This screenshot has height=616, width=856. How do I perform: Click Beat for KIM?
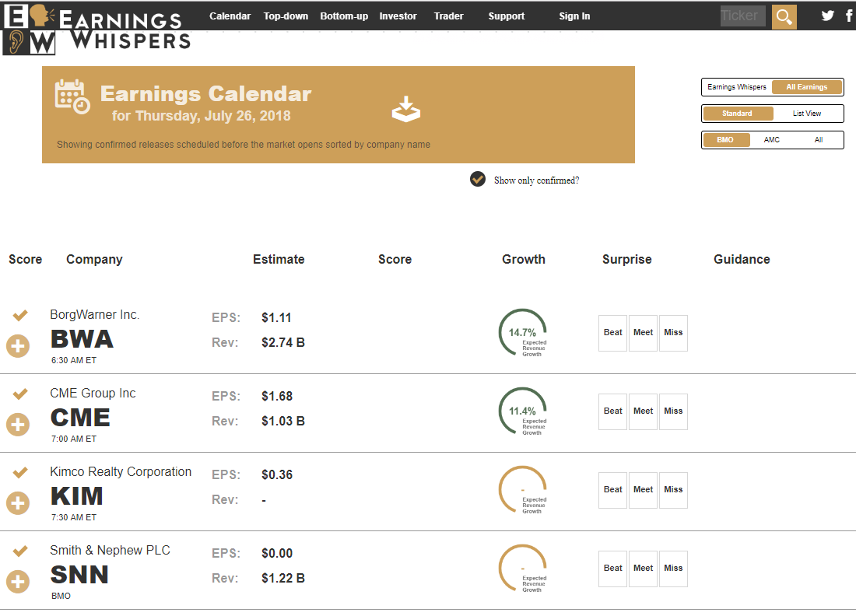tap(613, 490)
